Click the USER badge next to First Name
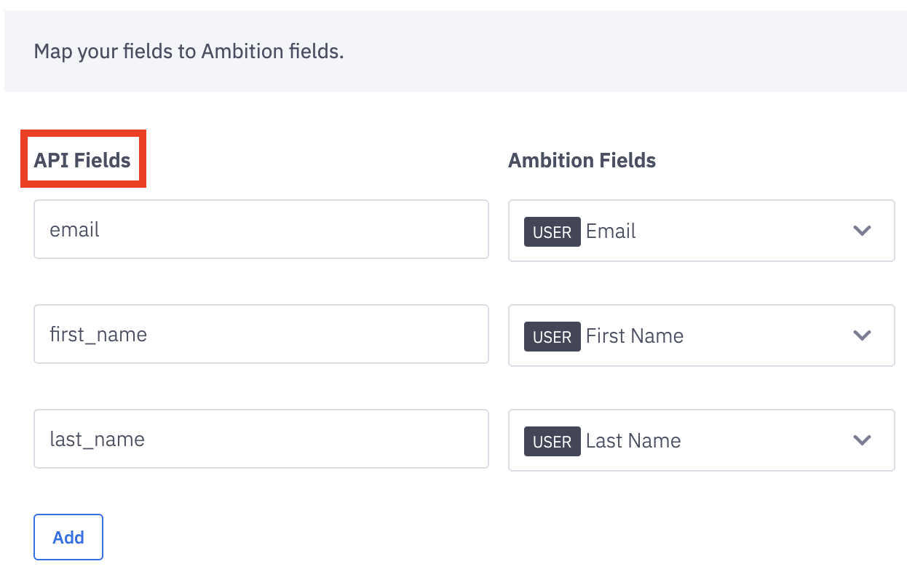 pos(552,337)
